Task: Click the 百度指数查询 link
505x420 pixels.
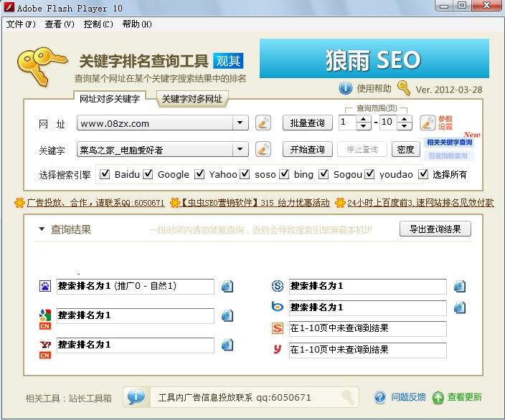Action: pos(448,156)
